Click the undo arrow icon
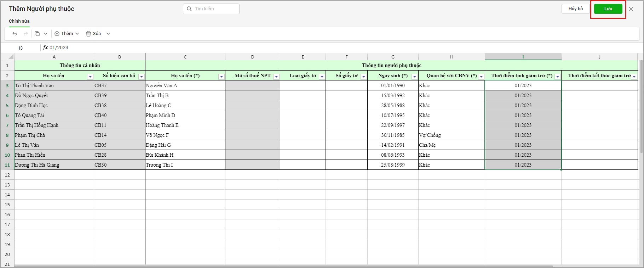This screenshot has height=268, width=644. point(15,34)
